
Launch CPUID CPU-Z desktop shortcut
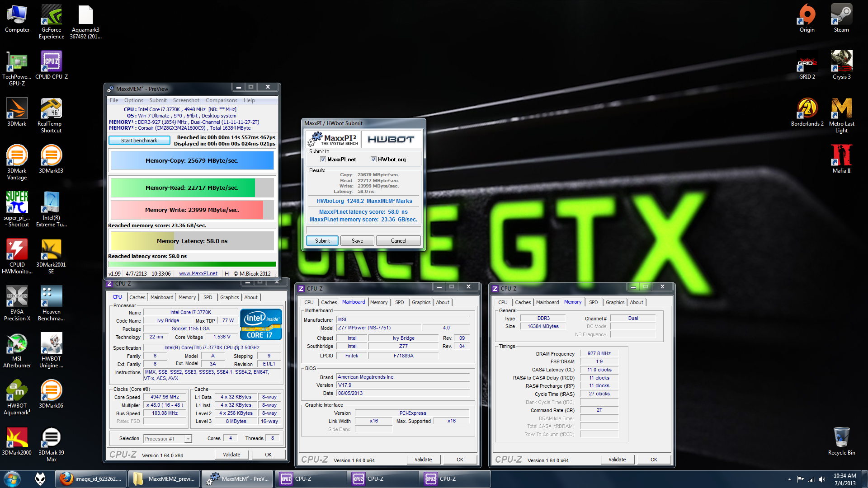52,65
